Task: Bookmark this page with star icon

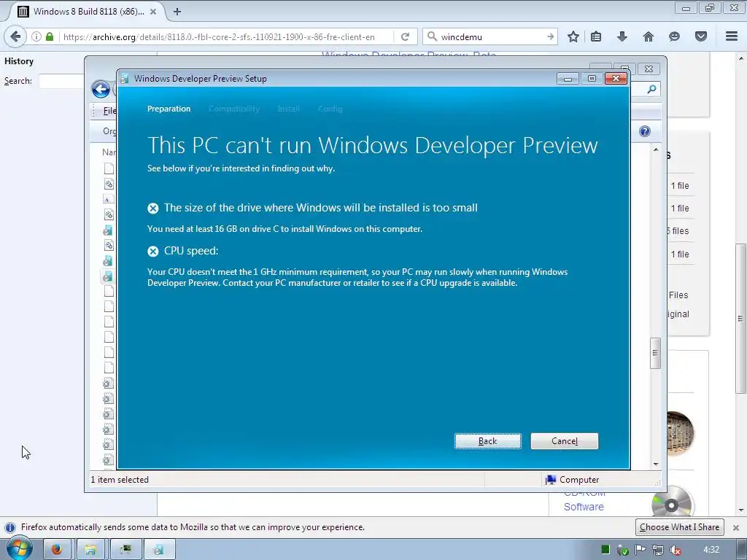Action: pos(573,36)
